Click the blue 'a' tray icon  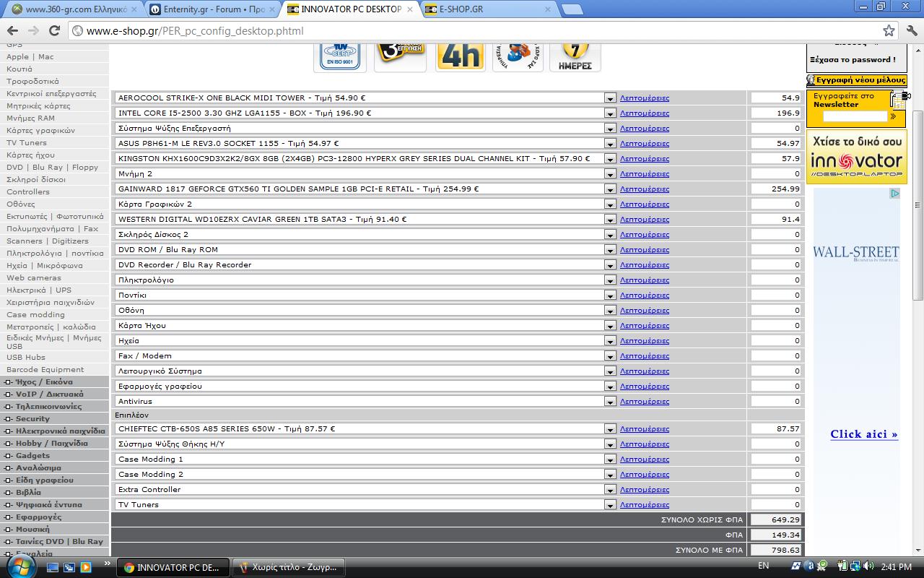click(x=809, y=566)
